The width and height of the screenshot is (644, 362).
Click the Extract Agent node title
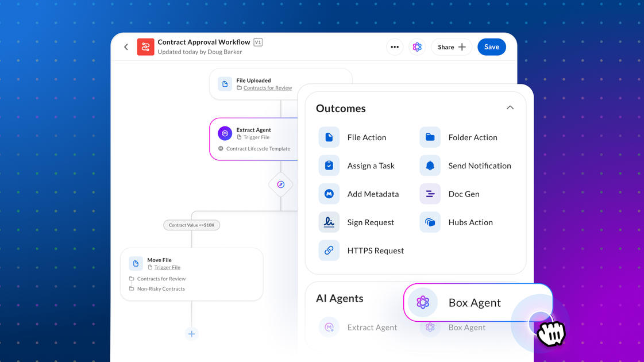pyautogui.click(x=253, y=130)
